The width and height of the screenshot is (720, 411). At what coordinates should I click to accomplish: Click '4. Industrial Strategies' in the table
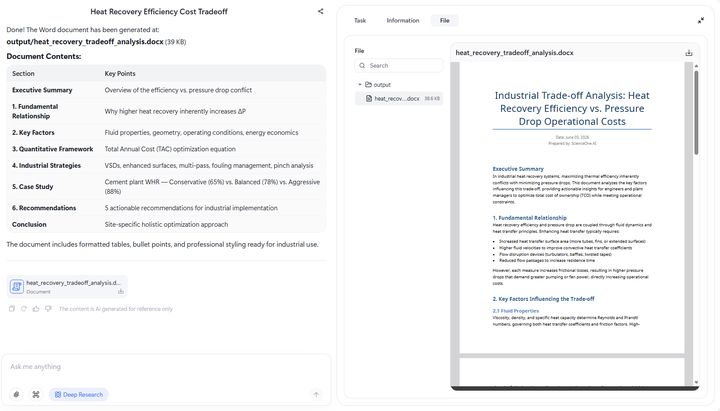[x=46, y=165]
